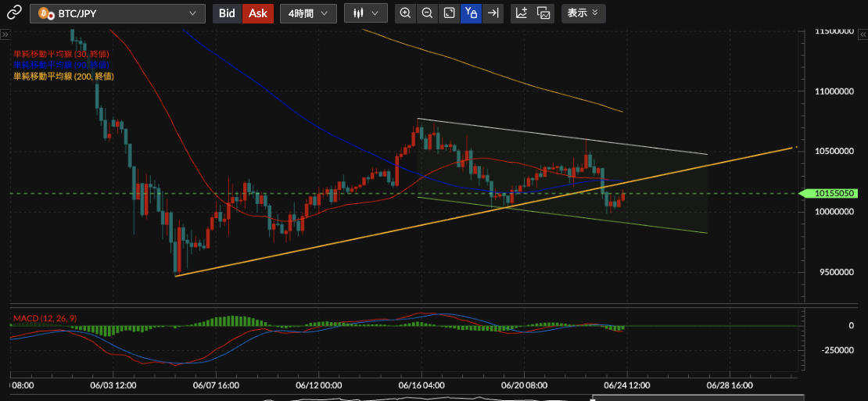The height and width of the screenshot is (401, 868).
Task: Collapse right panel with double chevron
Action: click(x=863, y=35)
